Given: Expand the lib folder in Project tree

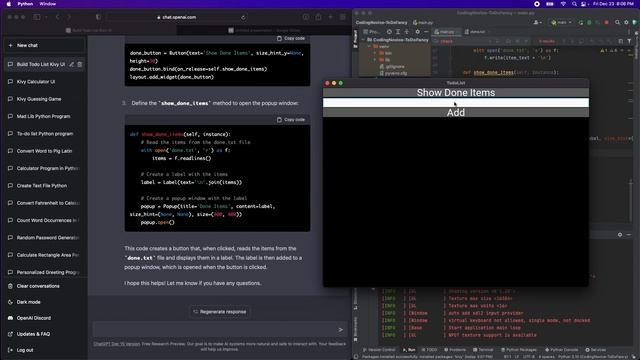Looking at the screenshot, I should 375,60.
